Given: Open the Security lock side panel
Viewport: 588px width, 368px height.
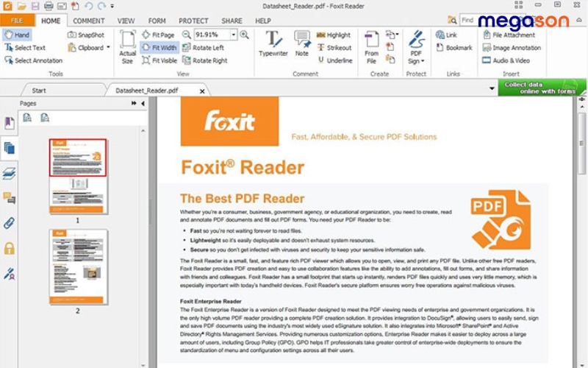Looking at the screenshot, I should [x=9, y=248].
